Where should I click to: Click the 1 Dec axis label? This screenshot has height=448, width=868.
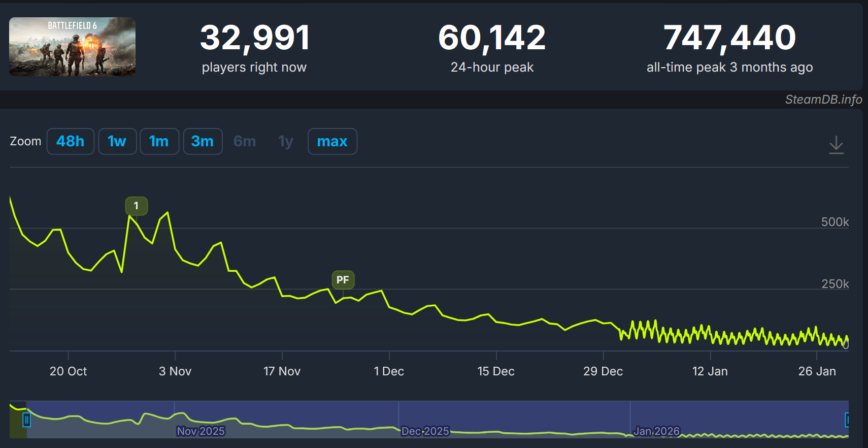click(389, 371)
